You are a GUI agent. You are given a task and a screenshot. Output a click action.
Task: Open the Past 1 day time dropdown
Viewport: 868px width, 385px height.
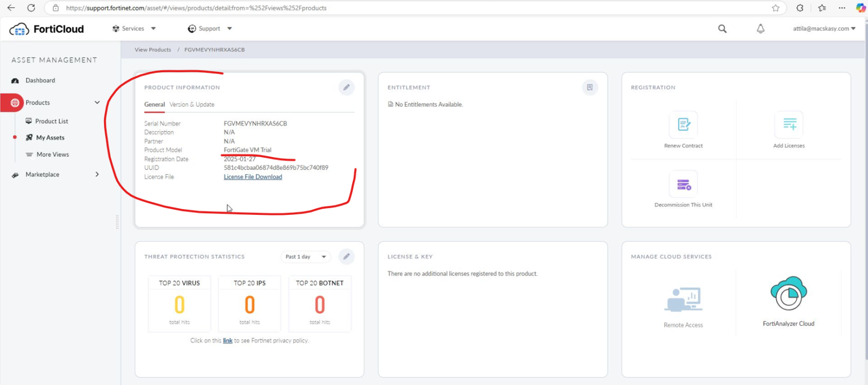click(x=305, y=256)
